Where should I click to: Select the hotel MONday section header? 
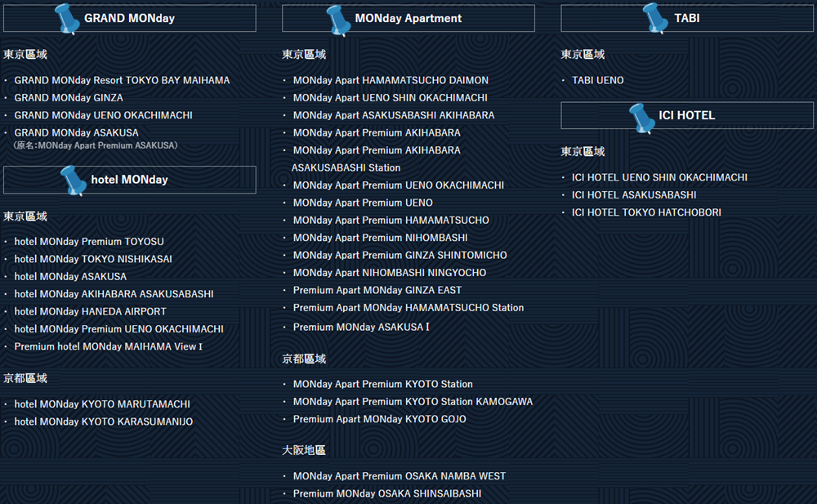point(130,180)
